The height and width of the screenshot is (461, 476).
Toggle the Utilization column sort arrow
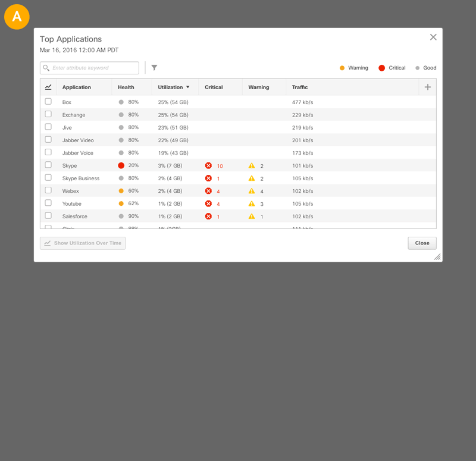(x=188, y=87)
